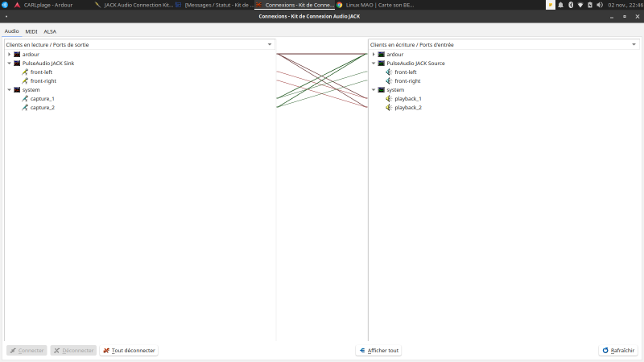Select playback_2 speaker icon

click(389, 108)
